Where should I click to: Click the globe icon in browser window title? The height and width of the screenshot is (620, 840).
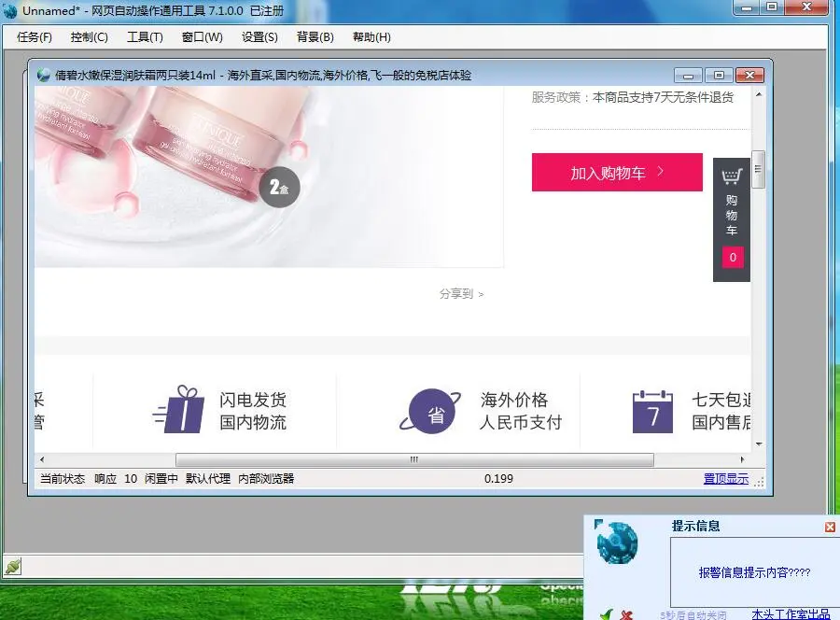click(43, 75)
